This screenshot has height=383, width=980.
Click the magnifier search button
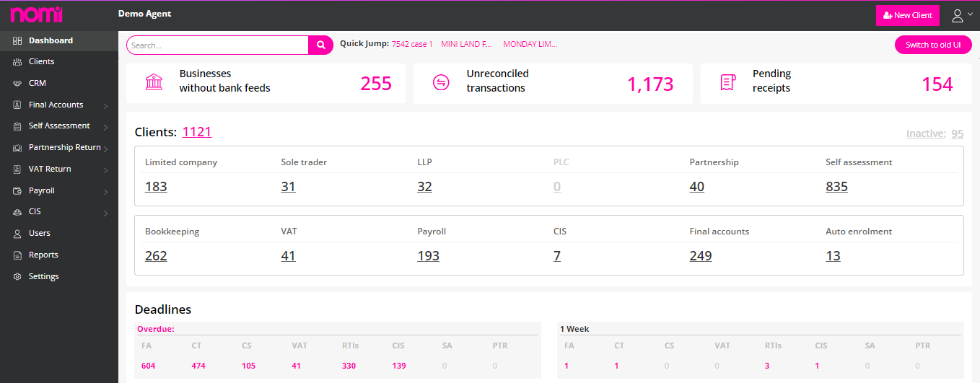320,45
